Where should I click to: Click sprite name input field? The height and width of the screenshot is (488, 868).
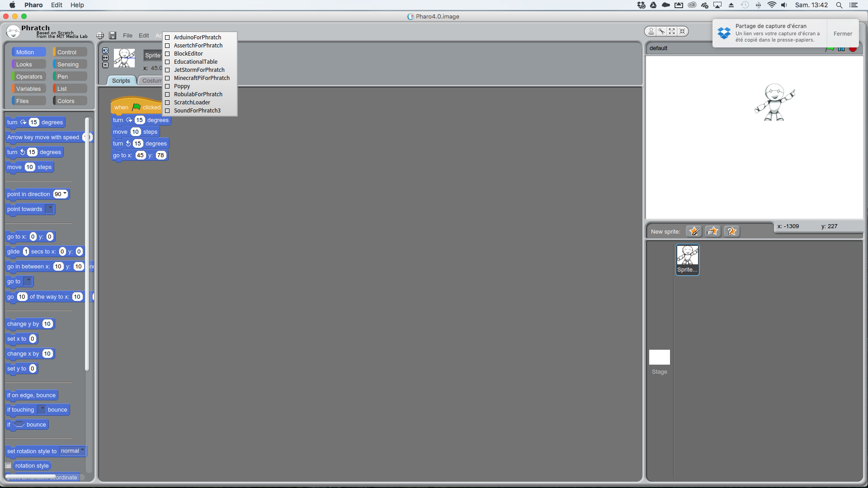pyautogui.click(x=153, y=55)
